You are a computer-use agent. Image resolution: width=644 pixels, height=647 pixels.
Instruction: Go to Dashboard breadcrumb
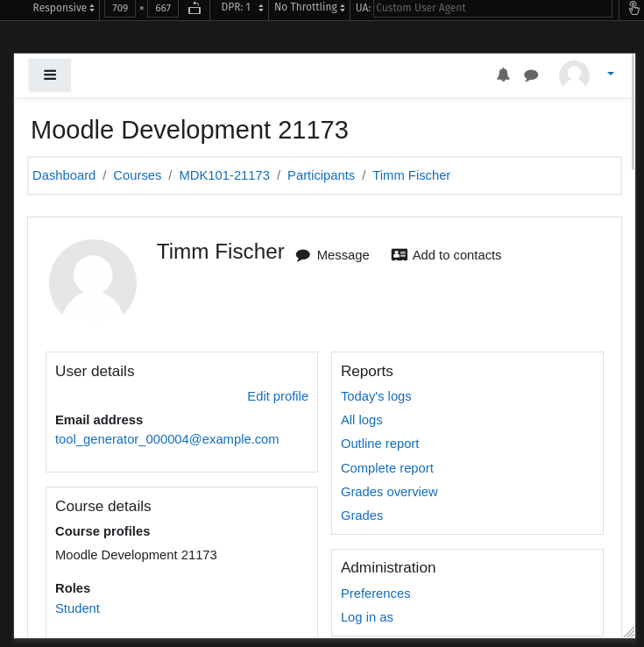pos(64,175)
